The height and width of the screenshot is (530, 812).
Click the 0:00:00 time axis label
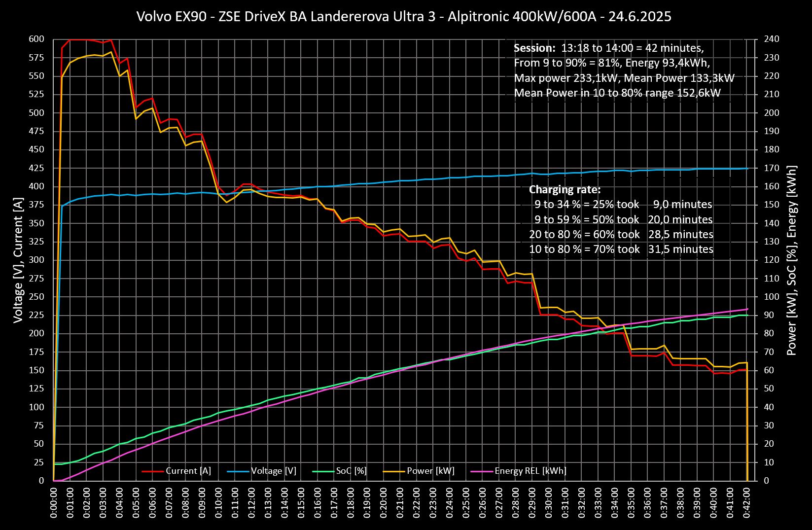point(54,502)
